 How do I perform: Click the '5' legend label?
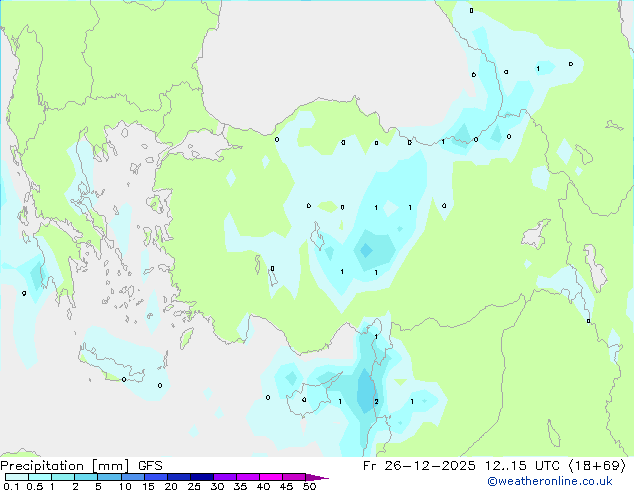point(98,486)
